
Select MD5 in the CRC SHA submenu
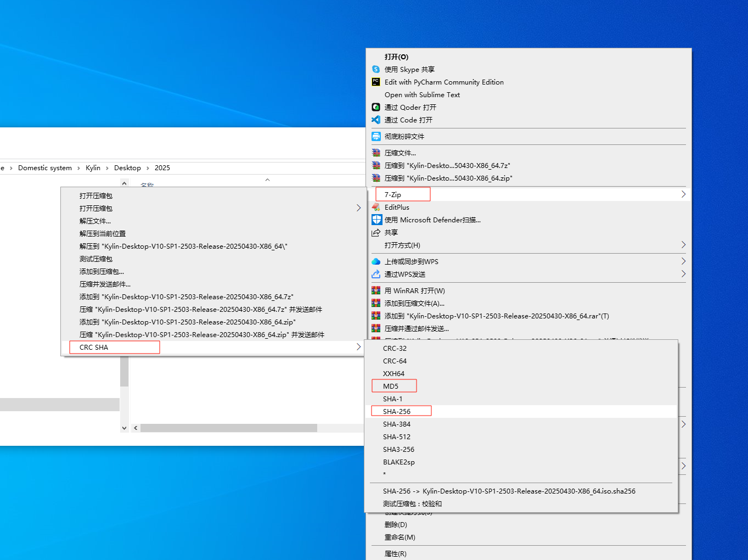coord(393,386)
